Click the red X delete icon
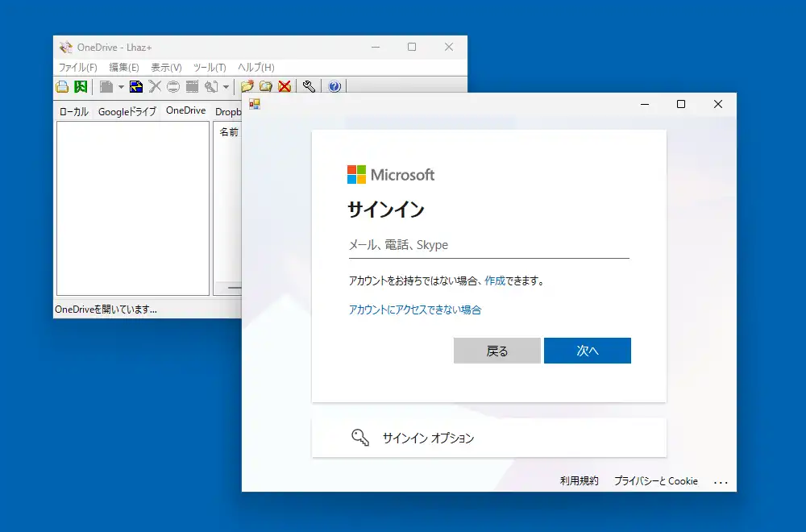The width and height of the screenshot is (806, 532). click(284, 87)
